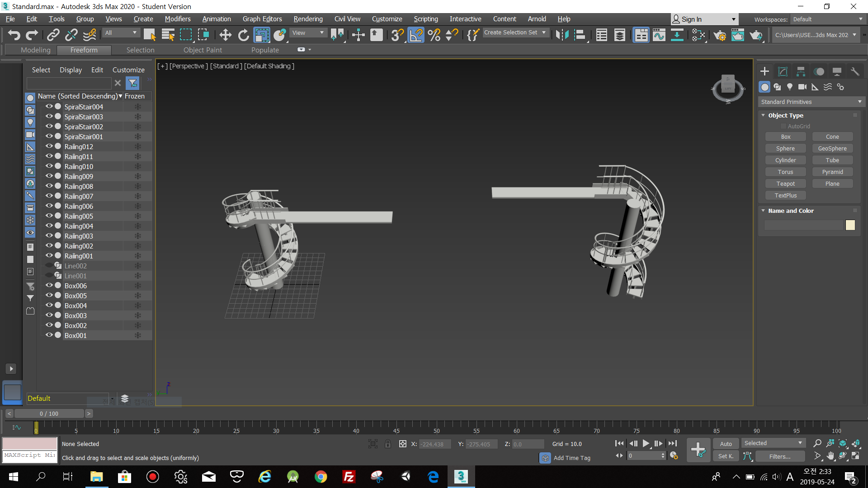Click the Select and Rotate tool
This screenshot has width=868, height=488.
(243, 35)
